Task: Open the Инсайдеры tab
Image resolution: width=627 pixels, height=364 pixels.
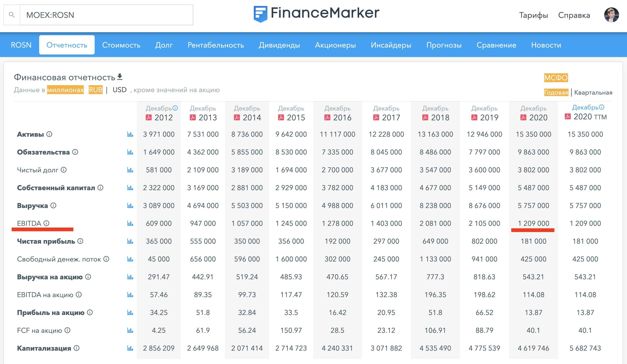Action: pyautogui.click(x=391, y=45)
